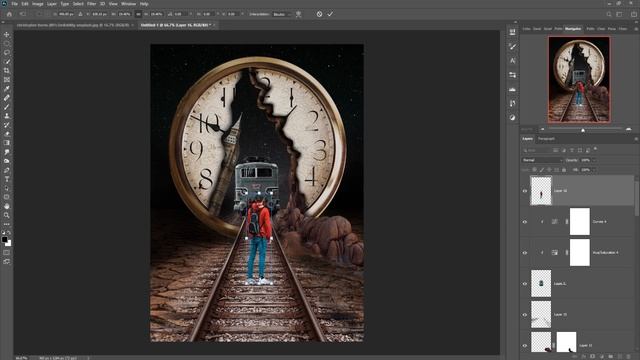
Task: Open the search icon at top right
Action: (x=609, y=14)
